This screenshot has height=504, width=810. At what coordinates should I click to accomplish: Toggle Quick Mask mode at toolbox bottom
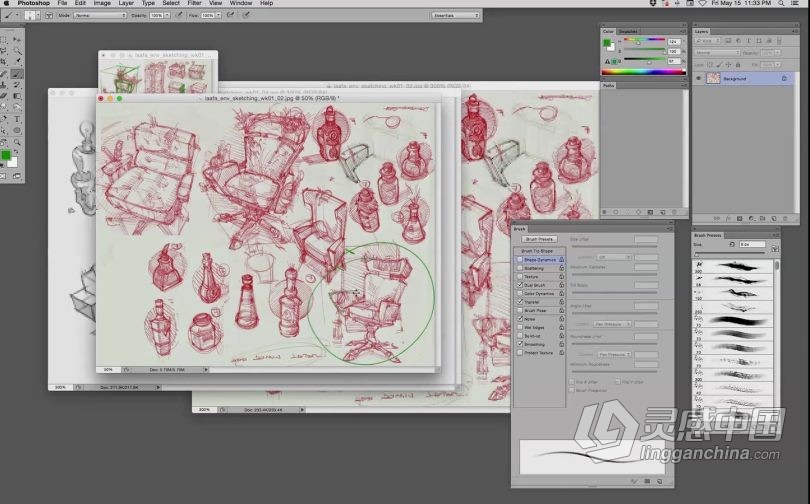3,176
